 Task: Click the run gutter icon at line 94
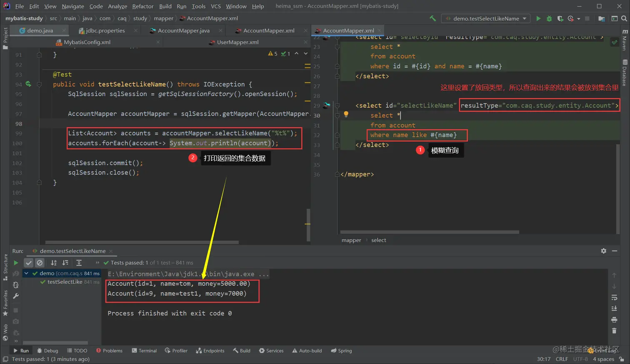[28, 84]
